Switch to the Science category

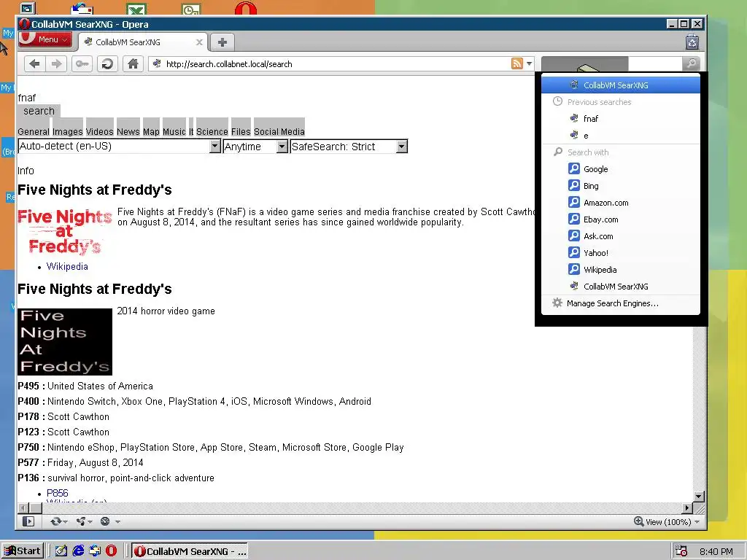coord(212,131)
